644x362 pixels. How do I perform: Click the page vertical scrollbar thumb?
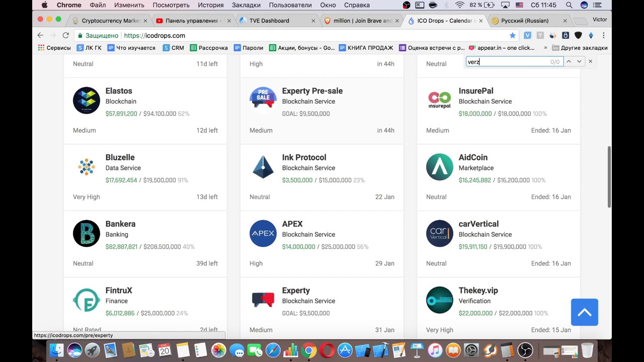tap(609, 176)
